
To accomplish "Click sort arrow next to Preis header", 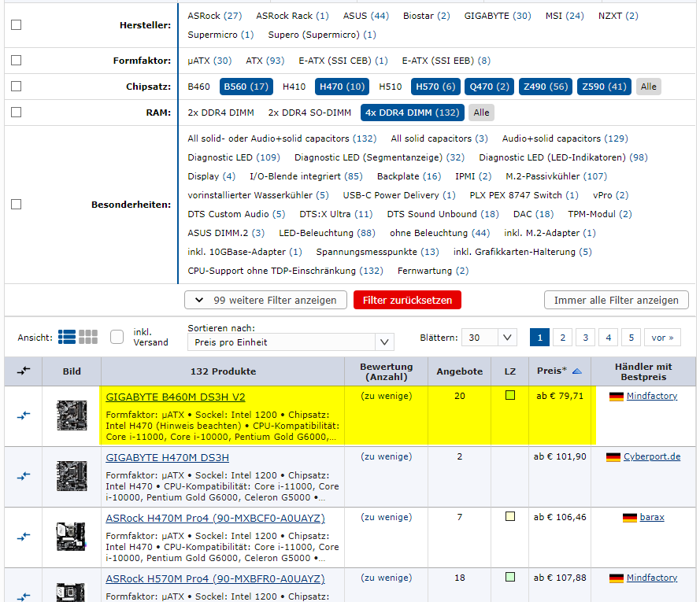I will coord(577,371).
